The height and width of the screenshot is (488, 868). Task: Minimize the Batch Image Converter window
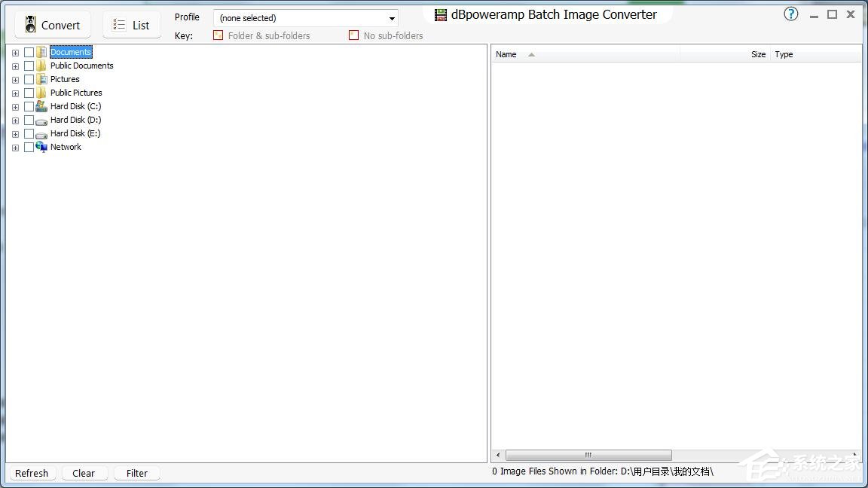pyautogui.click(x=814, y=15)
